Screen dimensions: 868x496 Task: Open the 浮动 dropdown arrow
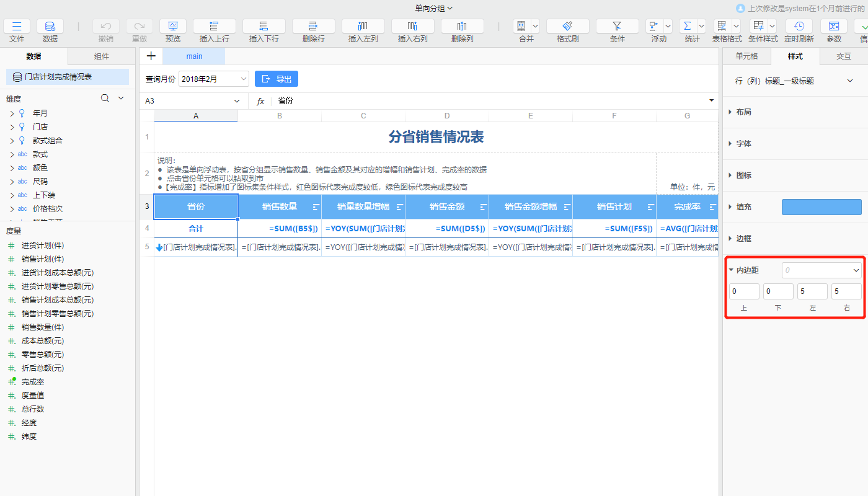click(668, 27)
